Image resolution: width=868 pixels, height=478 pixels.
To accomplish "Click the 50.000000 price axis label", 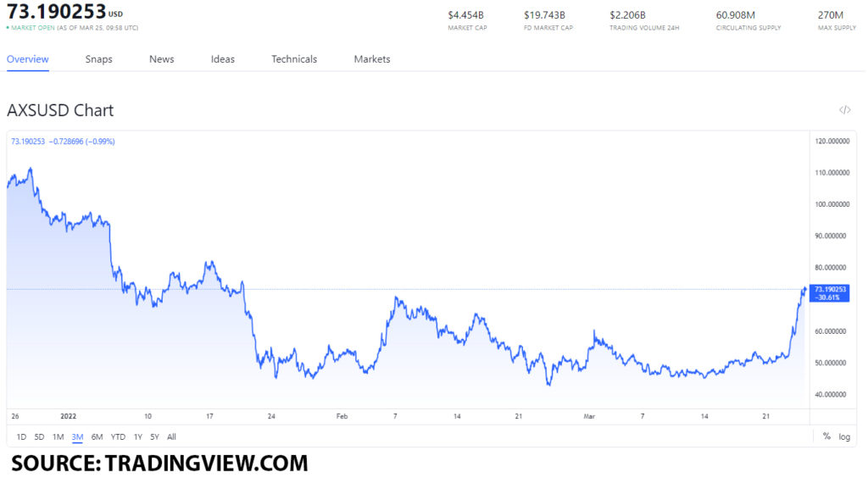I will point(832,363).
